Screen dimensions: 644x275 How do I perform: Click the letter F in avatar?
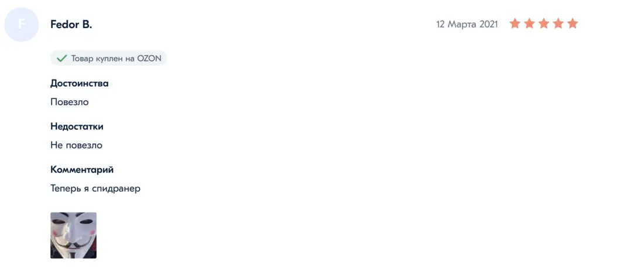pyautogui.click(x=22, y=25)
